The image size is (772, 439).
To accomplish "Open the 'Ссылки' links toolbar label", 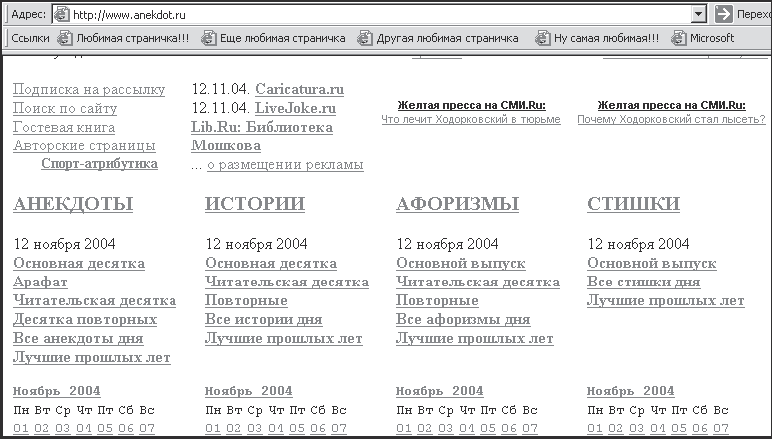I will [30, 38].
